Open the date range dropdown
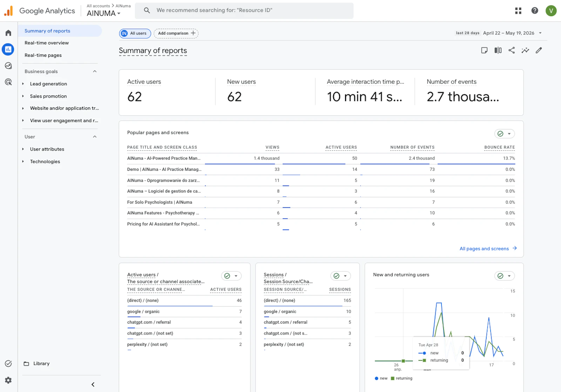 click(540, 33)
